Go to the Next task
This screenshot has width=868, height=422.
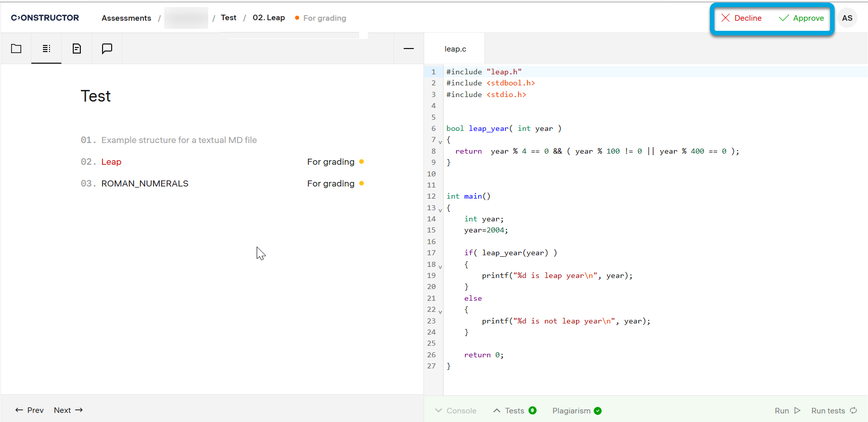(68, 410)
